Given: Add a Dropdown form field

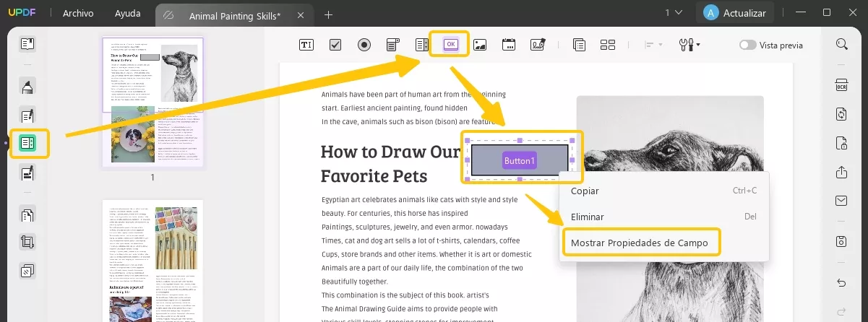Looking at the screenshot, I should click(393, 45).
